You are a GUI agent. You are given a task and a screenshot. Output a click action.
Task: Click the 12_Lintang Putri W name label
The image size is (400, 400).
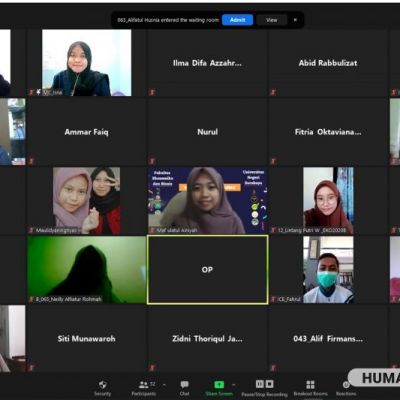(x=312, y=230)
